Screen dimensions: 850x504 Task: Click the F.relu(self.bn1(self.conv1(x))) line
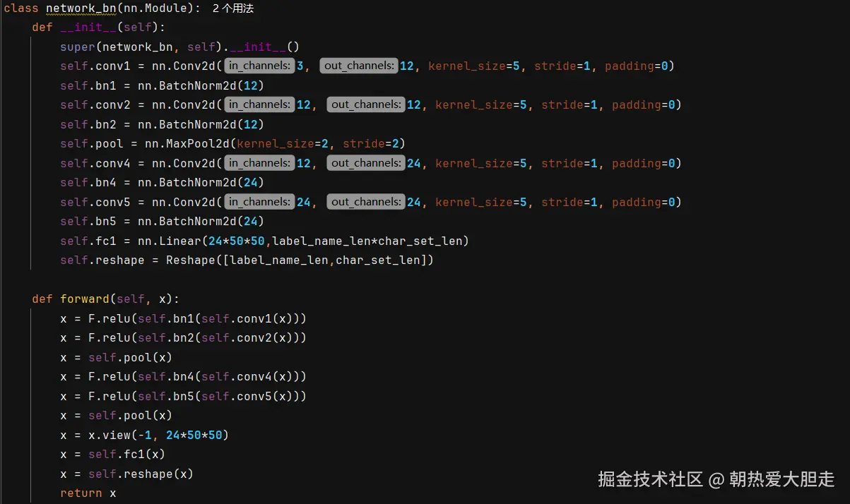[184, 318]
